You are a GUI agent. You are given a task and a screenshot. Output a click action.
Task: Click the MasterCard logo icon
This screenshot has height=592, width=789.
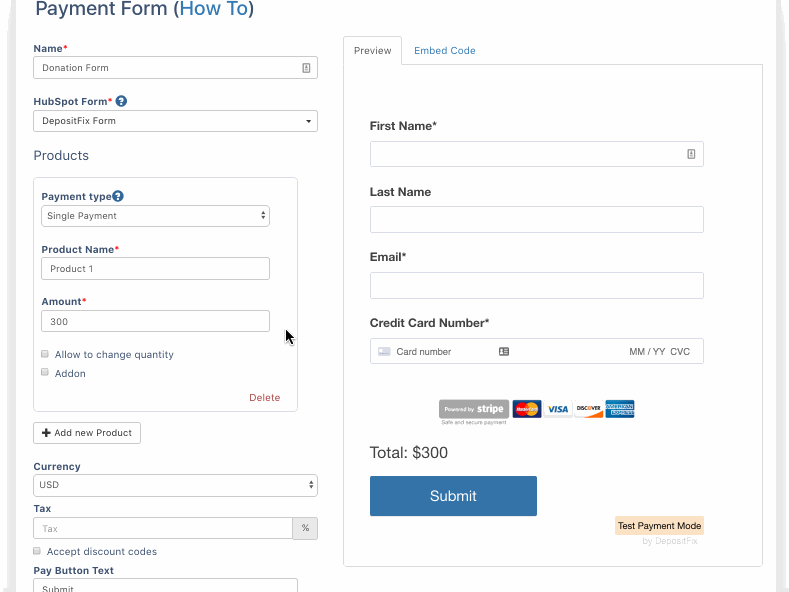coord(527,409)
